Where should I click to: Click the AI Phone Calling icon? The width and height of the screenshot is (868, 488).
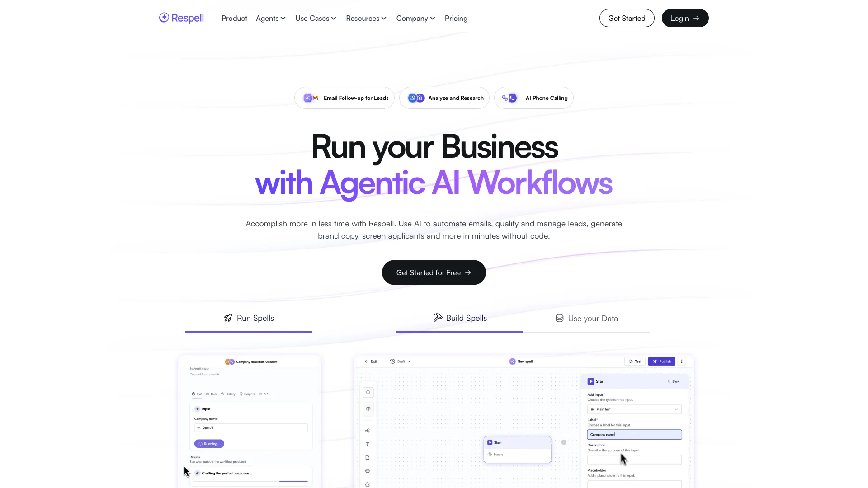tap(511, 98)
